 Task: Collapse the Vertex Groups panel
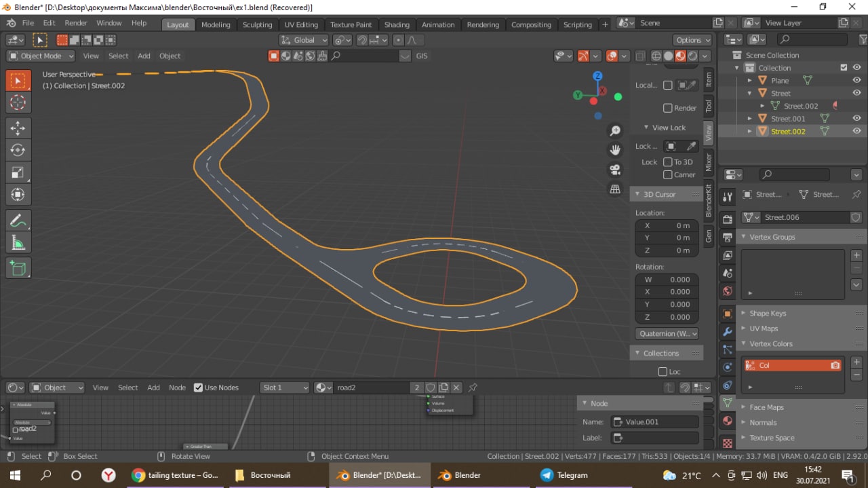click(772, 237)
